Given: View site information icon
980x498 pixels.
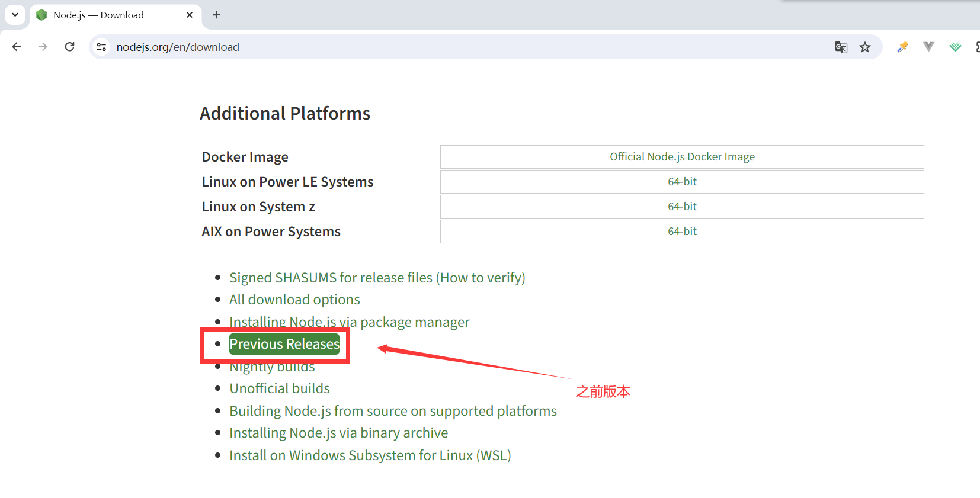Looking at the screenshot, I should point(102,47).
